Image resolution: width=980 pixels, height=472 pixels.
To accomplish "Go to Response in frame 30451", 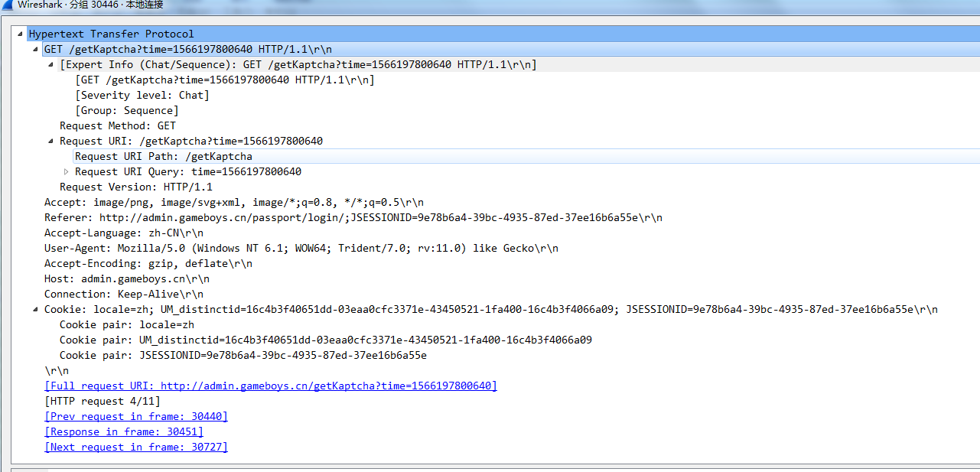I will 124,432.
